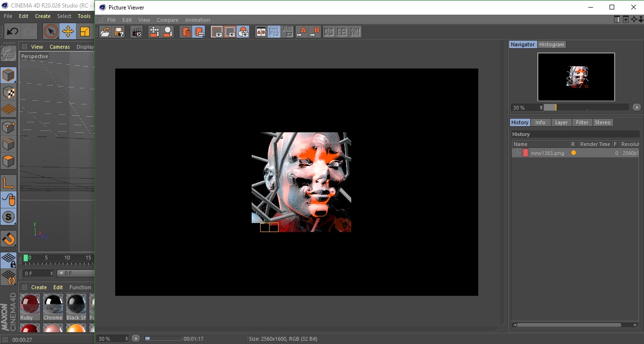Click the Enable Axis icon
Screen dimensions: 644x344
(x=8, y=183)
